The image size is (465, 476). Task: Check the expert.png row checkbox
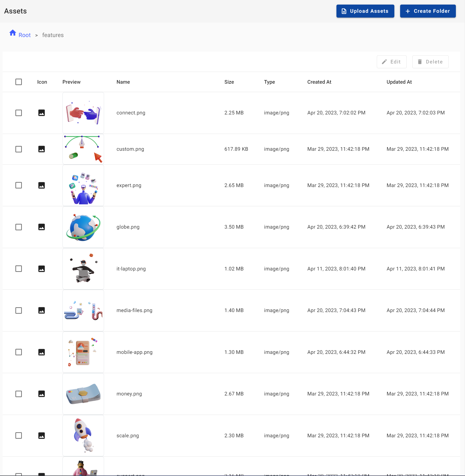(19, 185)
